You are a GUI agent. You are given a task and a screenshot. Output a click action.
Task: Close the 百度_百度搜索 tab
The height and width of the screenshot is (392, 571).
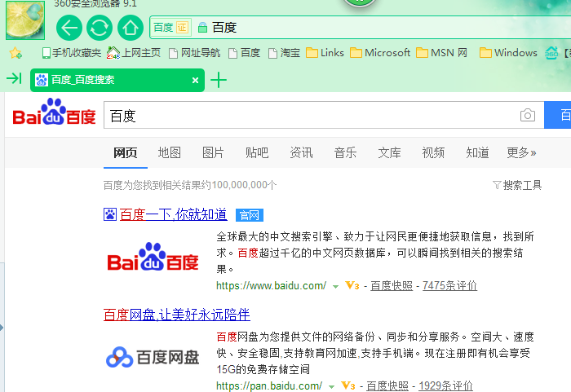tap(195, 81)
